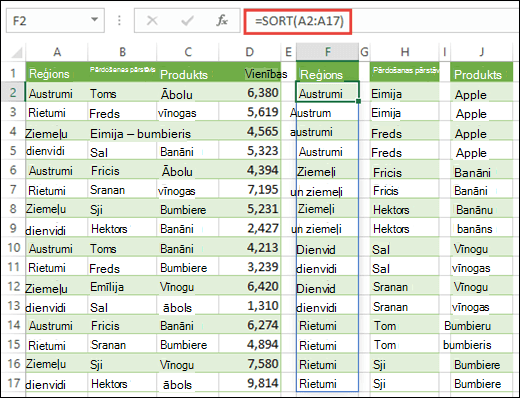Click cell D1 header 'Vienības'
This screenshot has height=398, width=520.
[249, 72]
